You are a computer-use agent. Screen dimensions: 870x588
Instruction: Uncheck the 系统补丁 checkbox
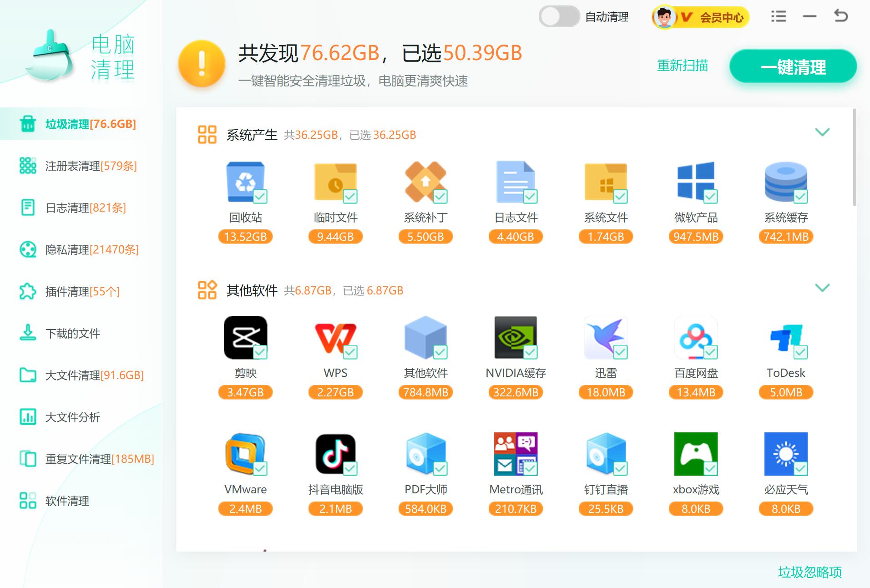[x=440, y=197]
